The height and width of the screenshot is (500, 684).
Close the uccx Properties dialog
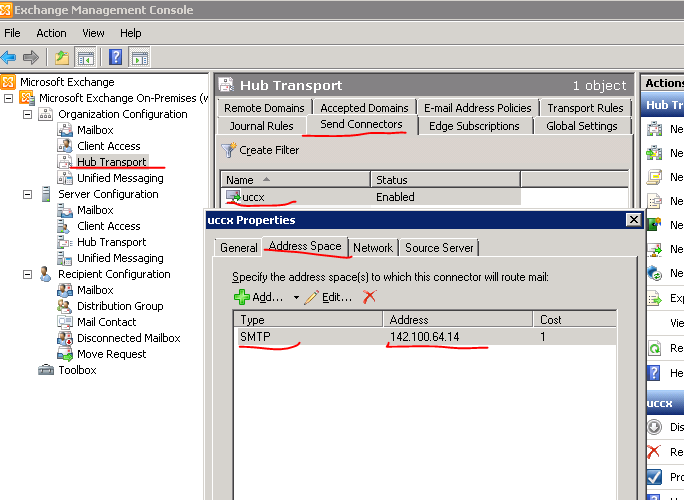633,220
